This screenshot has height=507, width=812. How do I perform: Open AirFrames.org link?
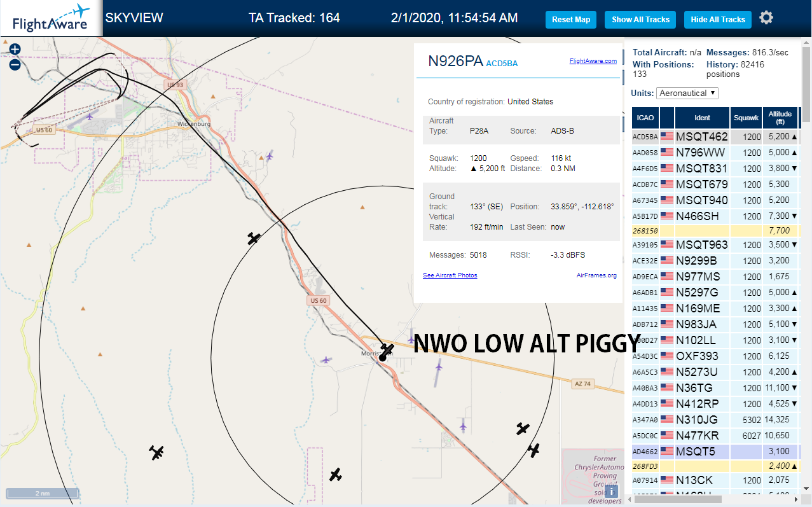point(596,275)
